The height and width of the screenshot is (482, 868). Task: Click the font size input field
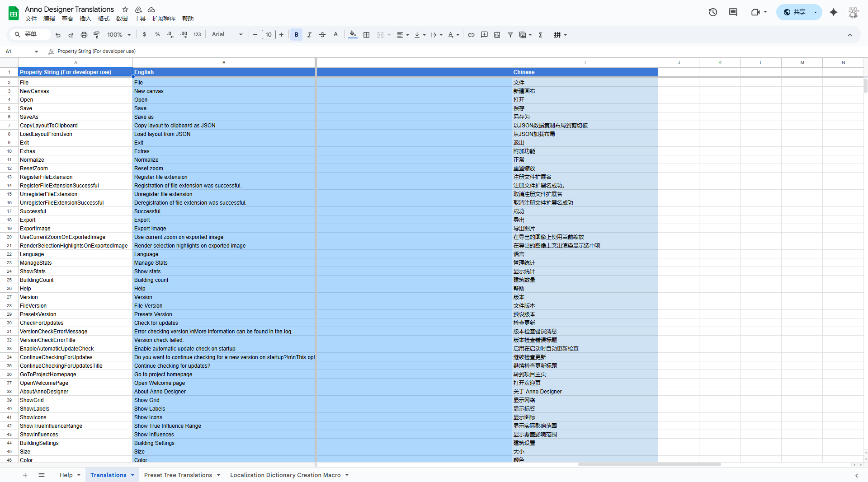tap(269, 35)
